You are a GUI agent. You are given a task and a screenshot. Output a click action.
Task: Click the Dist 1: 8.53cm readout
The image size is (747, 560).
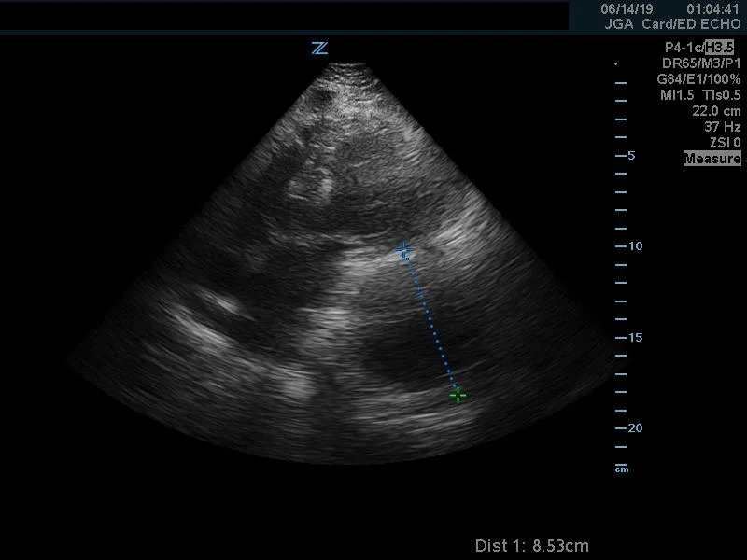point(531,545)
